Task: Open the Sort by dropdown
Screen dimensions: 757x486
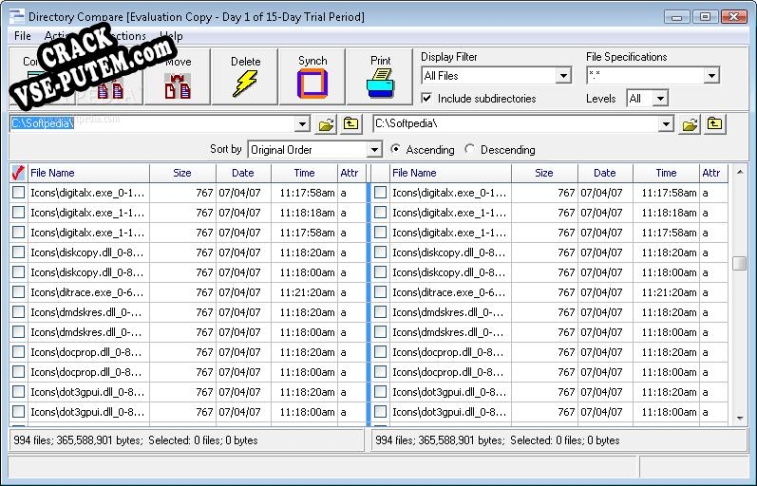Action: (x=374, y=150)
